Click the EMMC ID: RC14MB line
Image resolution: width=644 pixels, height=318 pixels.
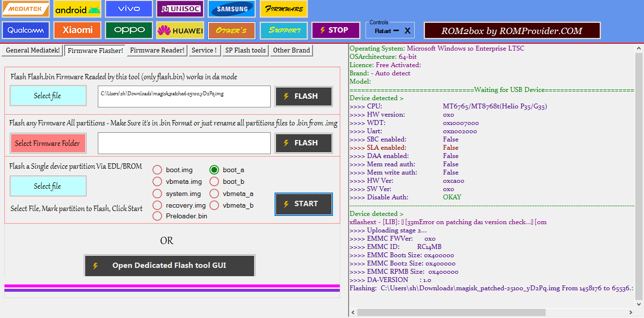tap(396, 247)
